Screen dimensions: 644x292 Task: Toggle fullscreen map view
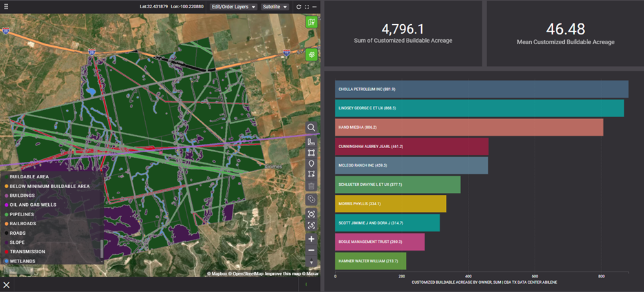click(307, 7)
